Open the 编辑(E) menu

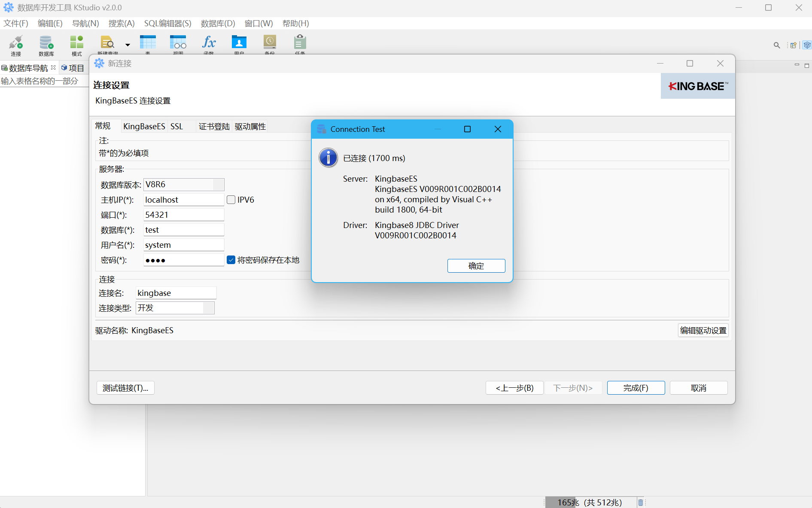(x=50, y=23)
